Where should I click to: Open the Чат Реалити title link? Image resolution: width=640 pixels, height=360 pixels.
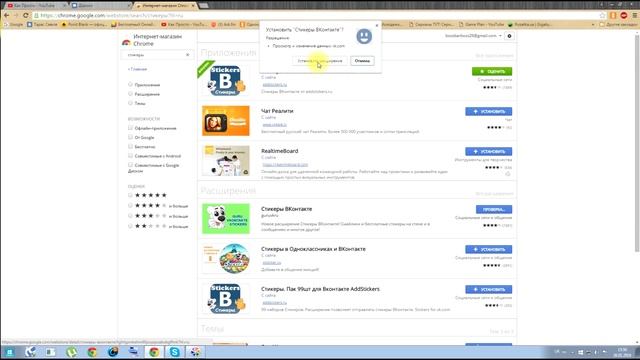(x=277, y=111)
